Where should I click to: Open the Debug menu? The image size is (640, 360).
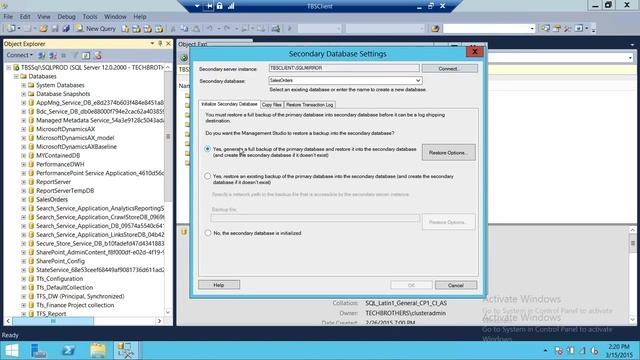tap(67, 17)
